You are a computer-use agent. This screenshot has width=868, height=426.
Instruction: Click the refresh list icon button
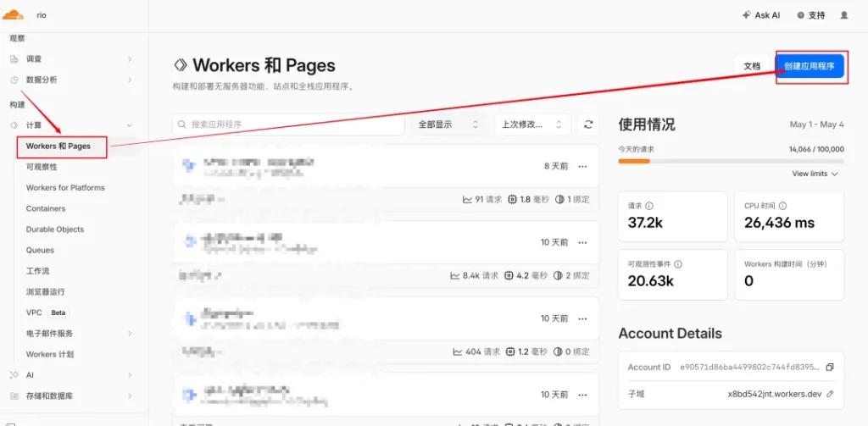click(x=588, y=124)
